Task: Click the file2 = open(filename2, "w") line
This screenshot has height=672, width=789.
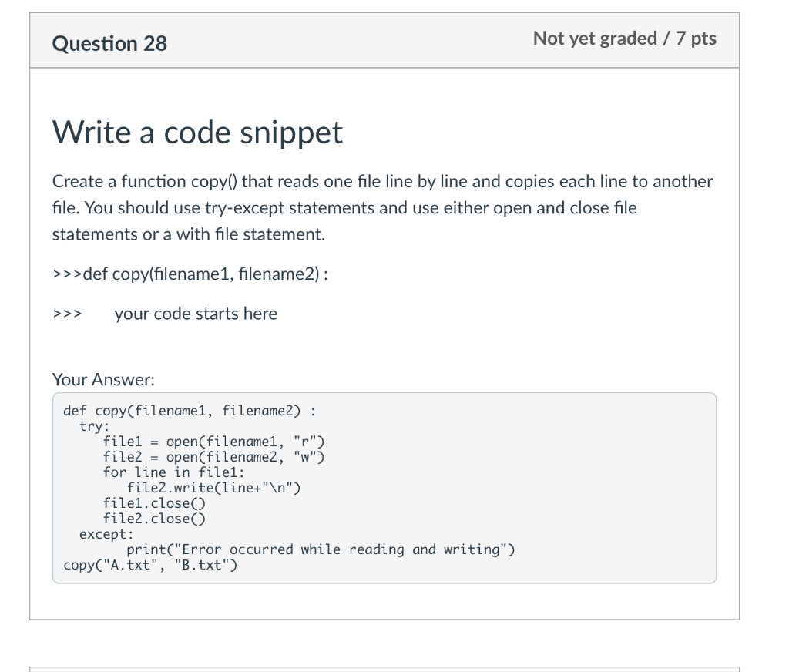Action: (x=214, y=457)
